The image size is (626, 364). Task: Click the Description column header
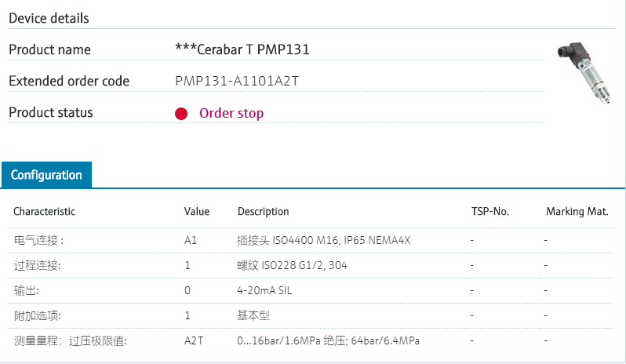point(264,212)
